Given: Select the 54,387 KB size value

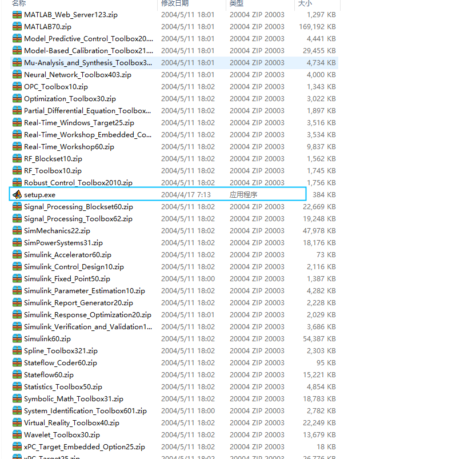Looking at the screenshot, I should tap(319, 339).
